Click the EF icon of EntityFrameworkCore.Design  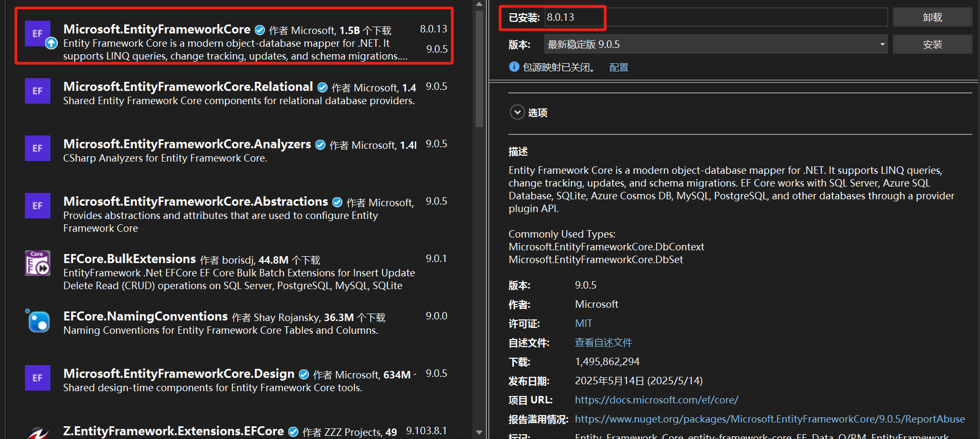(x=38, y=378)
